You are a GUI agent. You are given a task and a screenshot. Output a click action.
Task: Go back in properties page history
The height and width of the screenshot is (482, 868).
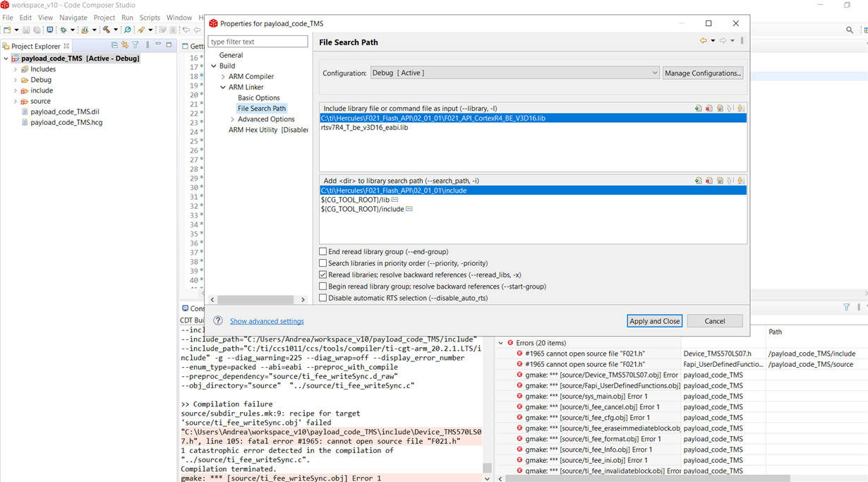tap(704, 41)
